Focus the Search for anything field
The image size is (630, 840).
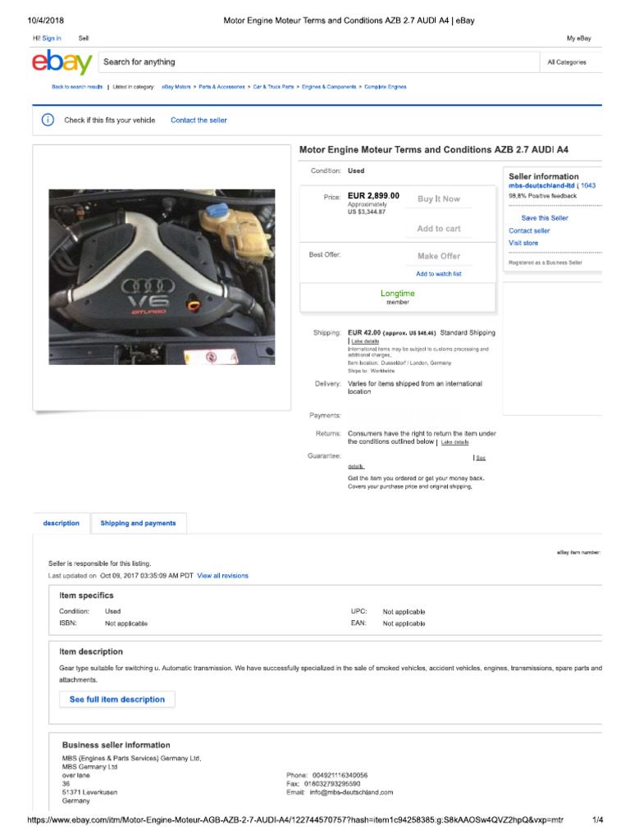coord(319,62)
